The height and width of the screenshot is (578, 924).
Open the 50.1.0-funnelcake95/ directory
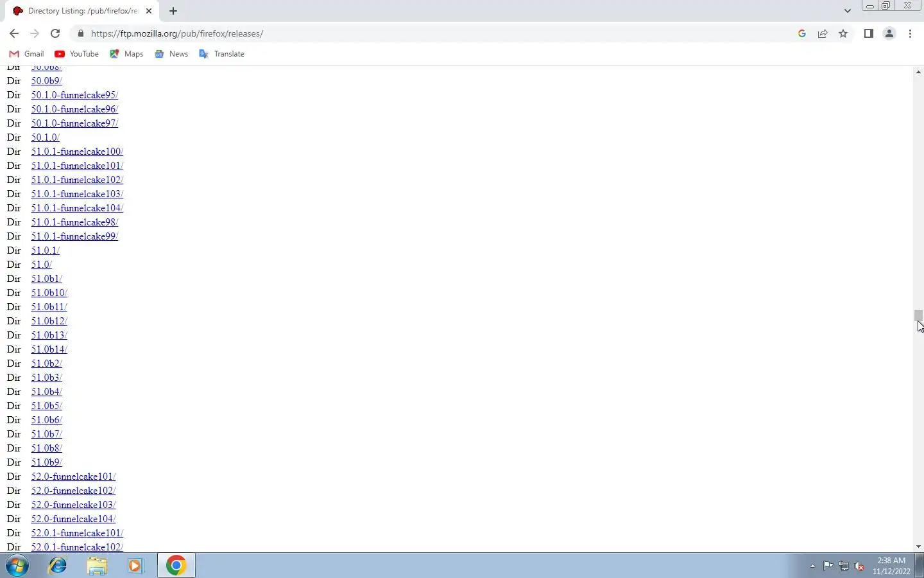point(75,95)
